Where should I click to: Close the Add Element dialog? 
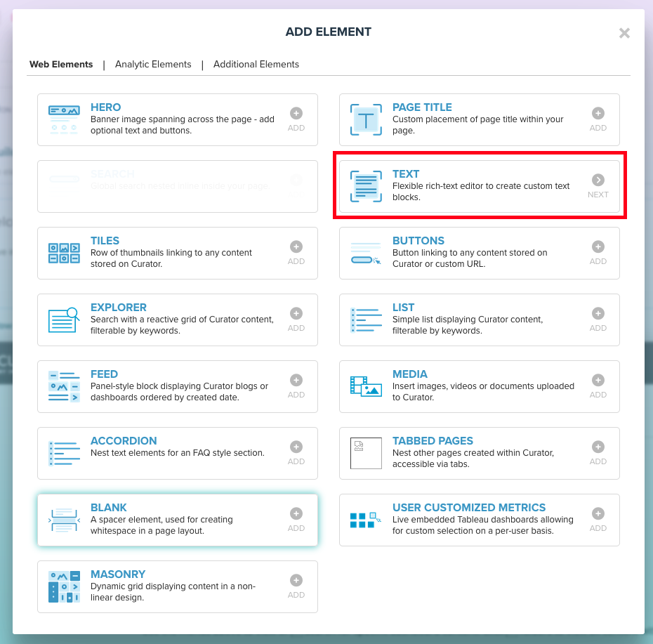pyautogui.click(x=624, y=33)
